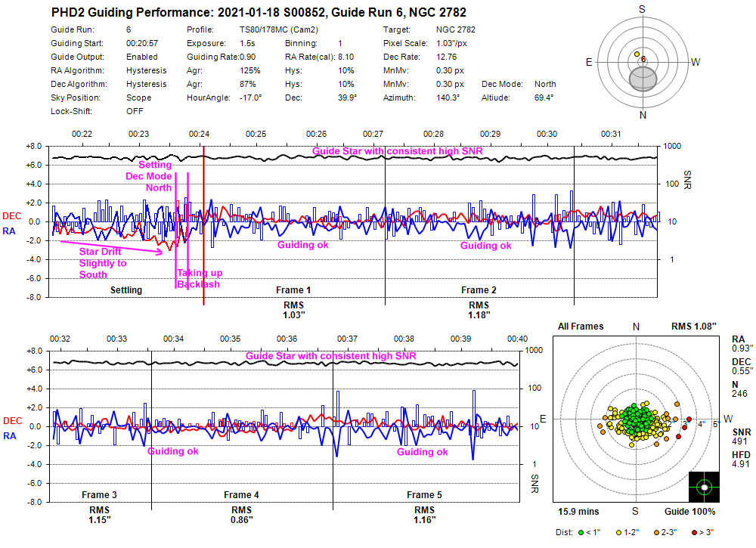
Task: Click the 00:40 time label on lower graph
Action: tap(517, 339)
